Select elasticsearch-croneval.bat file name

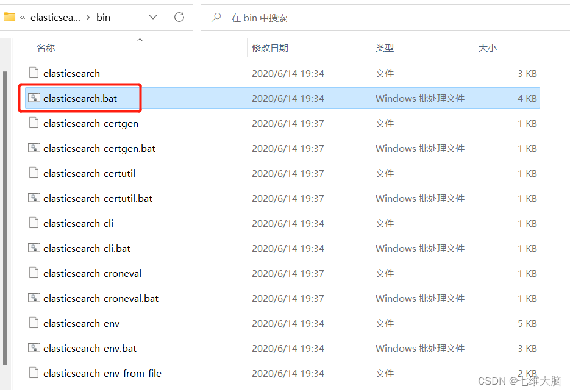[x=101, y=298]
